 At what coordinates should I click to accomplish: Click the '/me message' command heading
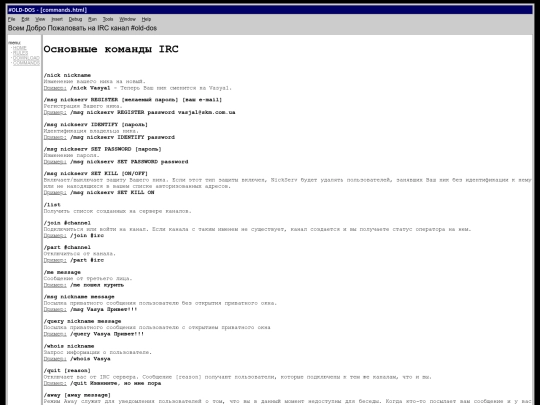pyautogui.click(x=62, y=272)
